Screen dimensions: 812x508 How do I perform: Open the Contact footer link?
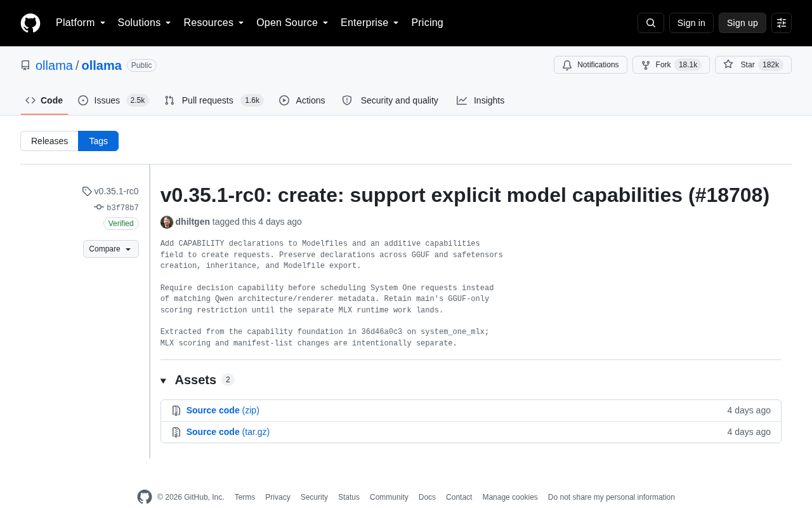point(459,497)
